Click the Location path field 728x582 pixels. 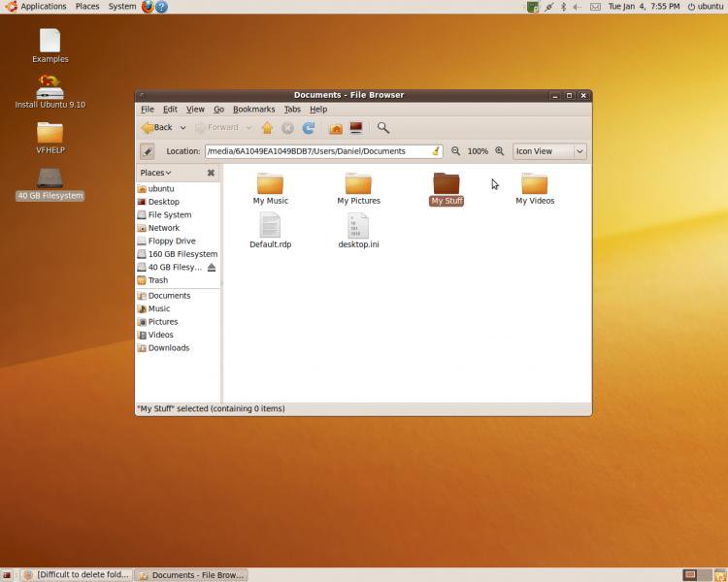coord(324,151)
